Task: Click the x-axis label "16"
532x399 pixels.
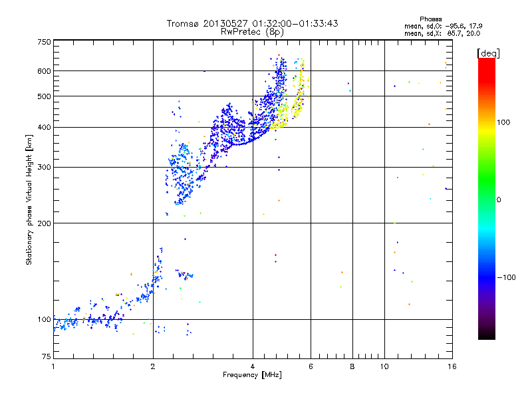Action: (x=452, y=366)
